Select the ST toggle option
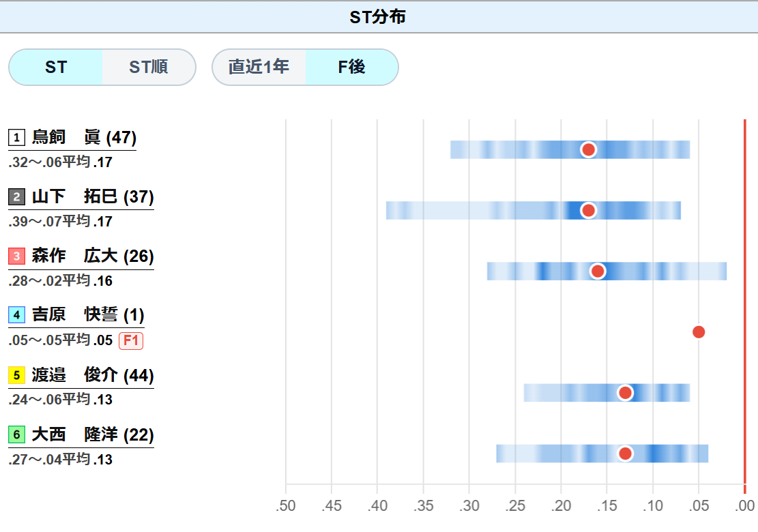Image resolution: width=758 pixels, height=532 pixels. [55, 67]
